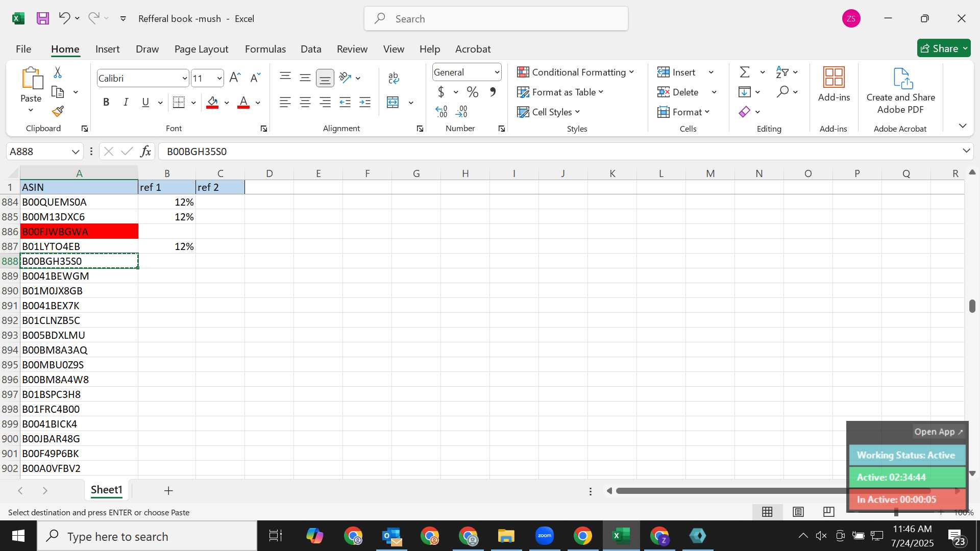
Task: Apply Comma Style number format
Action: click(493, 92)
